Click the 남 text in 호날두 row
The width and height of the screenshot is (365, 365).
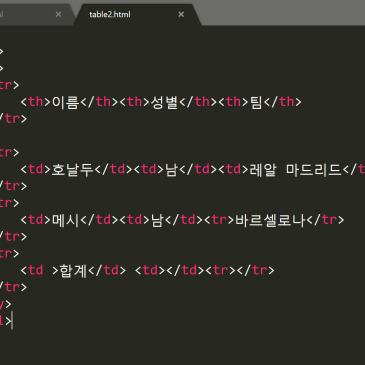coord(171,169)
